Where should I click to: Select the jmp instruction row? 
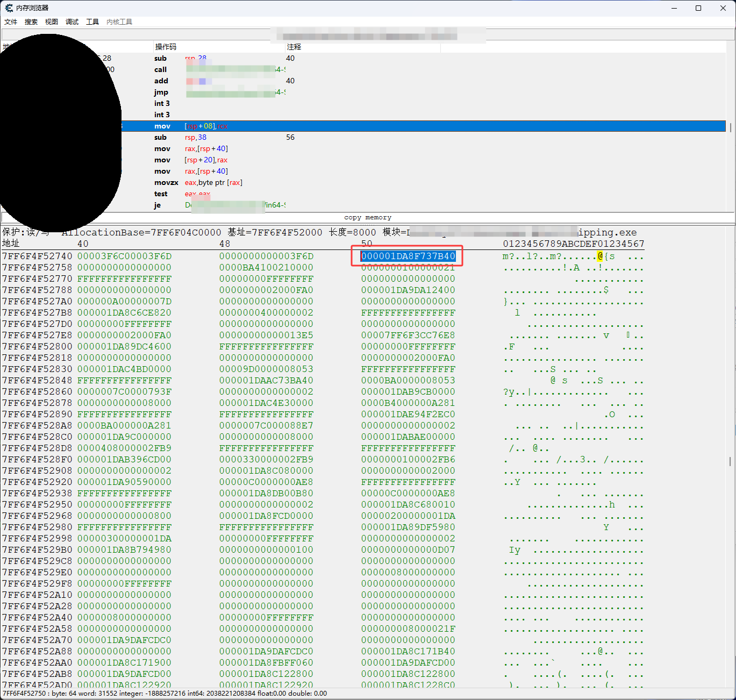pos(363,92)
